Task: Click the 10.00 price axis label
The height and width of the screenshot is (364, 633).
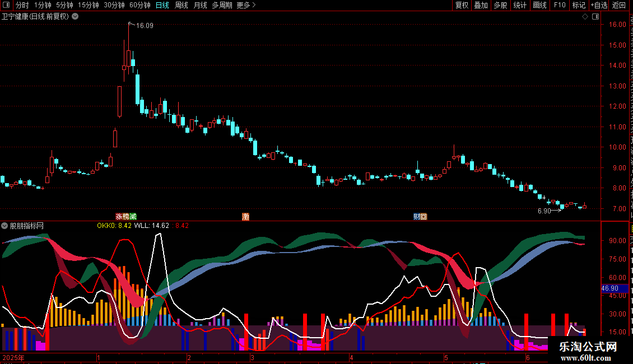Action: pyautogui.click(x=618, y=147)
